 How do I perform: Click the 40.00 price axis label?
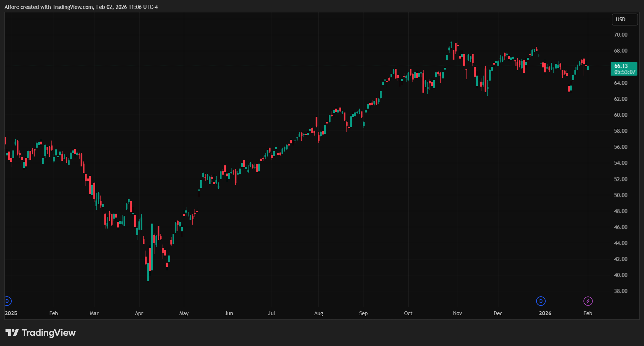tap(621, 275)
